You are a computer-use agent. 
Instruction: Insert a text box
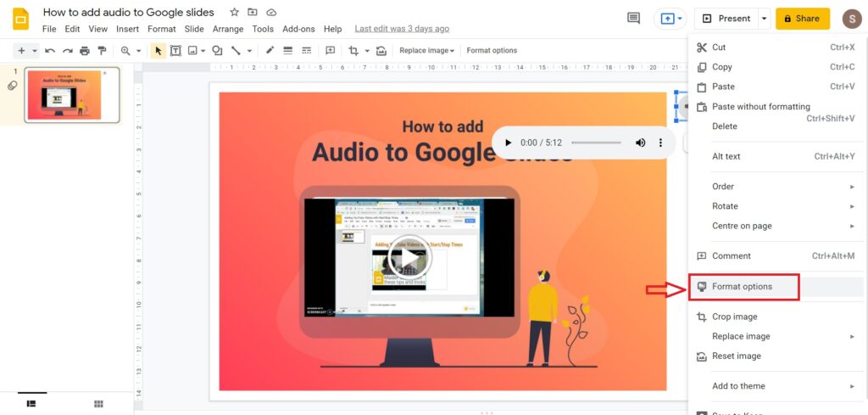pos(175,50)
